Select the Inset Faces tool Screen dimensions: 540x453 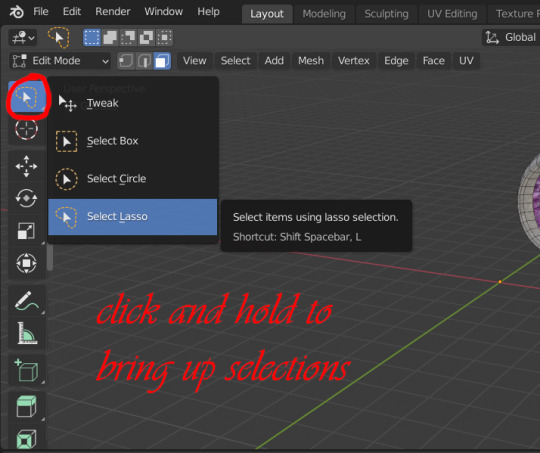[27, 439]
